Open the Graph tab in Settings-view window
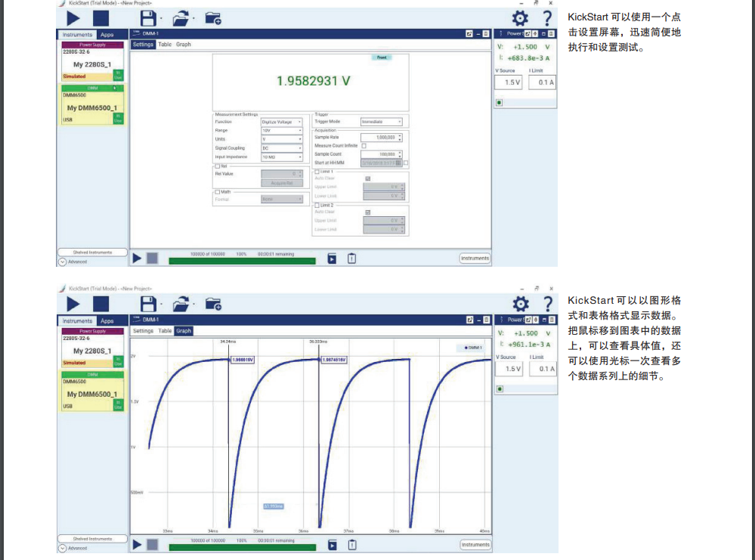This screenshot has height=560, width=755. 184,45
